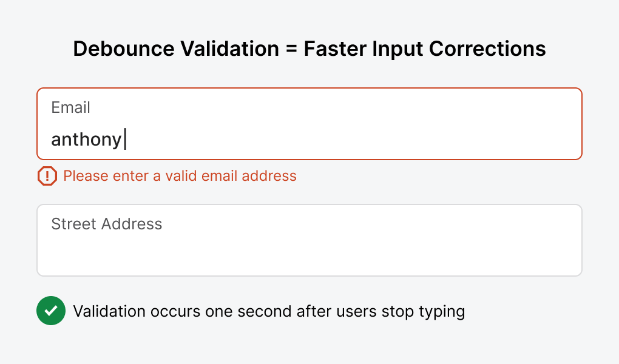Click the equals sign in the heading

point(291,49)
